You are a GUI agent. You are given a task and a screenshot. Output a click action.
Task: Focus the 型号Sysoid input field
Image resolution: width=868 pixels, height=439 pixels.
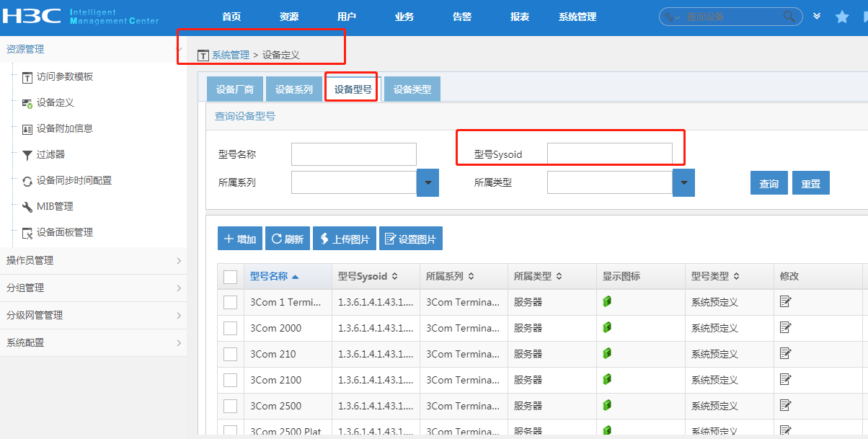coord(610,154)
